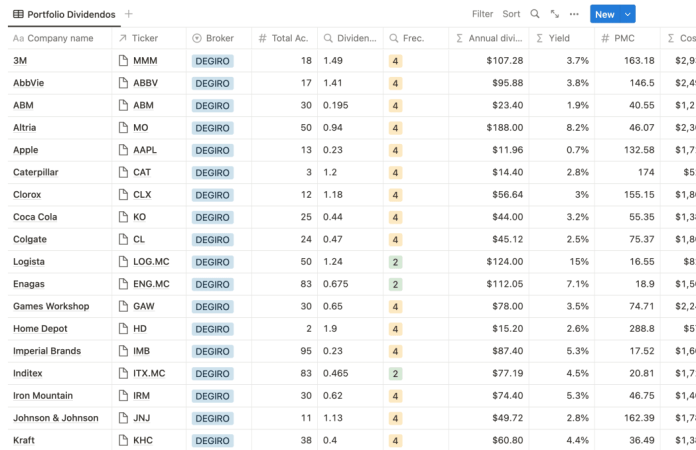Screen dimensions: 696x450
Task: Click PMC value 288.8 for Home Depot
Action: click(x=641, y=329)
